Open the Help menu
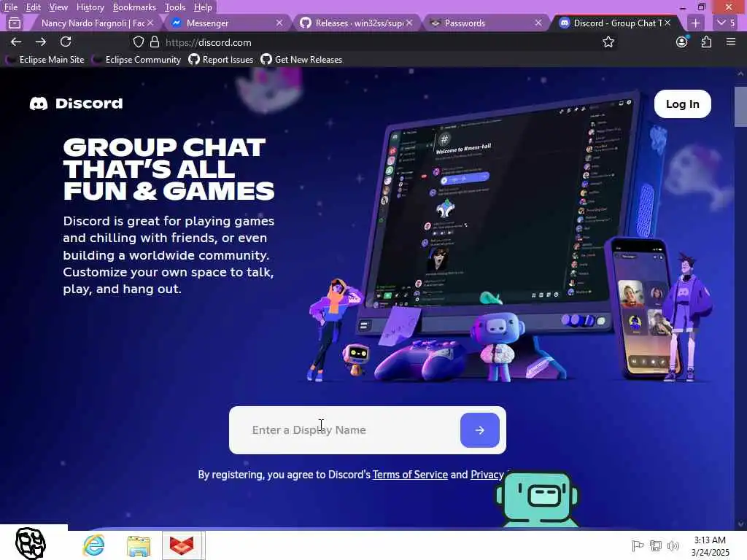The height and width of the screenshot is (560, 747). pos(203,7)
